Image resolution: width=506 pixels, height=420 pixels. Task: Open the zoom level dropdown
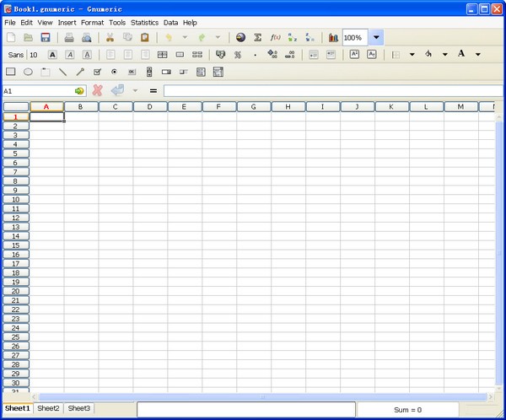376,38
